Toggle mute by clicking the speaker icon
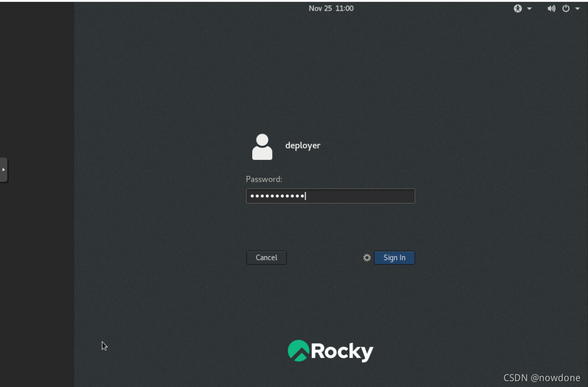Viewport: 588px width, 387px height. point(552,8)
